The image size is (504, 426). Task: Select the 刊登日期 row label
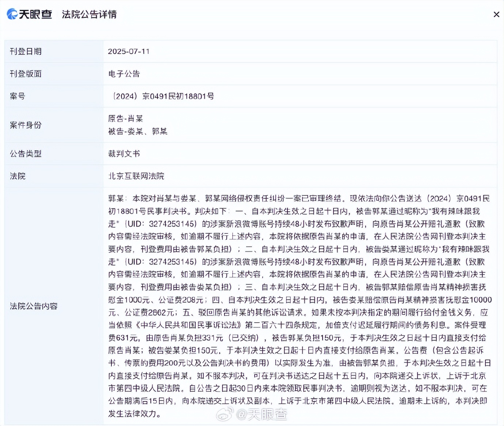pyautogui.click(x=26, y=52)
